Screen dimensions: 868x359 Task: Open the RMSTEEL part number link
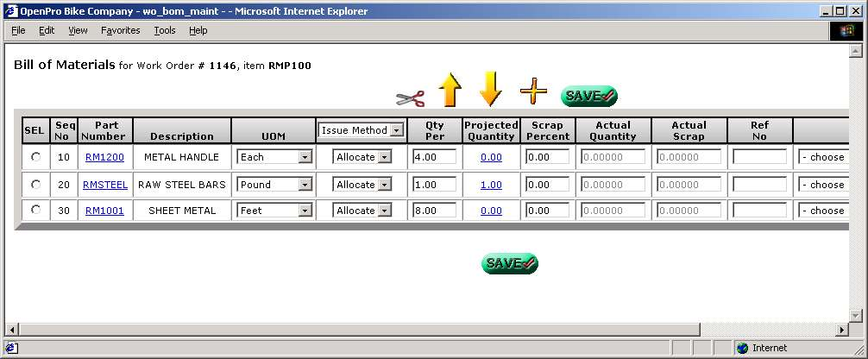(x=104, y=184)
